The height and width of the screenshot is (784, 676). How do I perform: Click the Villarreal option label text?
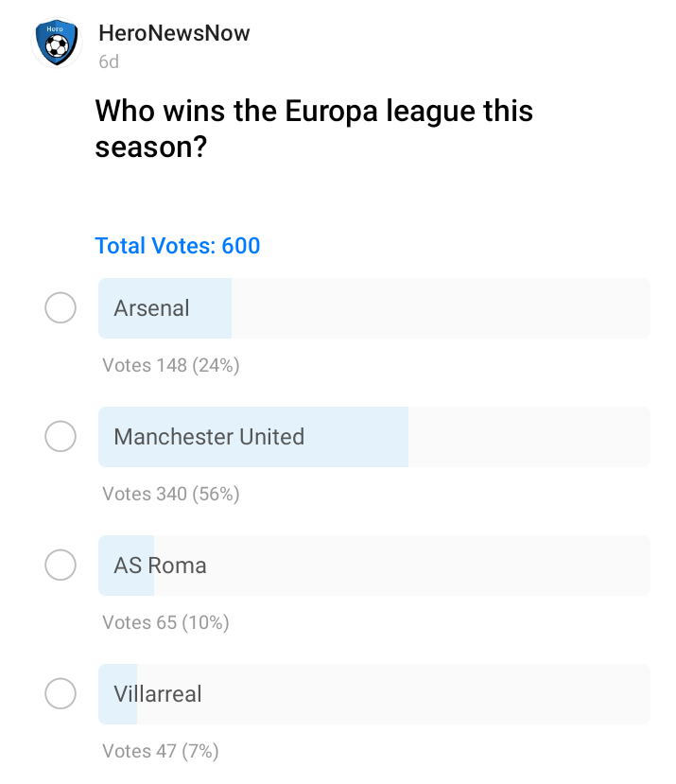click(x=158, y=694)
